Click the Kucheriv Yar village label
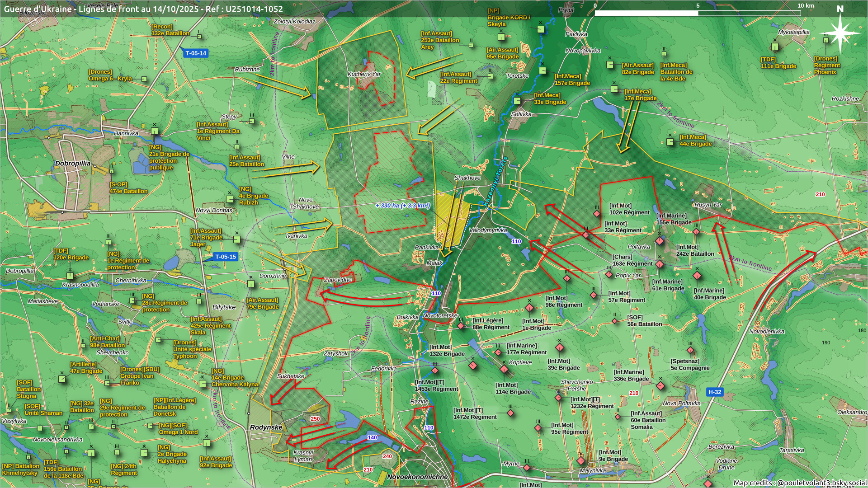This screenshot has width=868, height=488. (364, 74)
